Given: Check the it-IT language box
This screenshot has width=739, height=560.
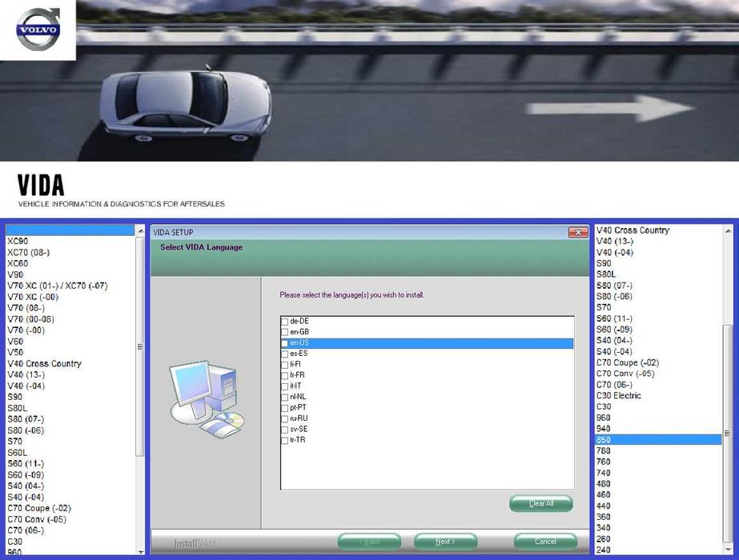Looking at the screenshot, I should point(285,386).
